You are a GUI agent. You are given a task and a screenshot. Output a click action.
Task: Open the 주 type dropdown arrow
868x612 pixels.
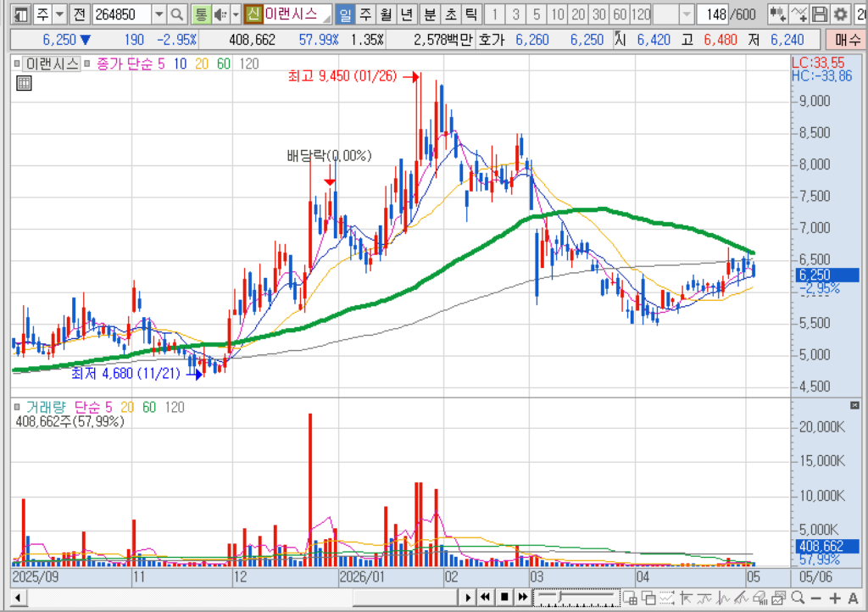pos(60,14)
